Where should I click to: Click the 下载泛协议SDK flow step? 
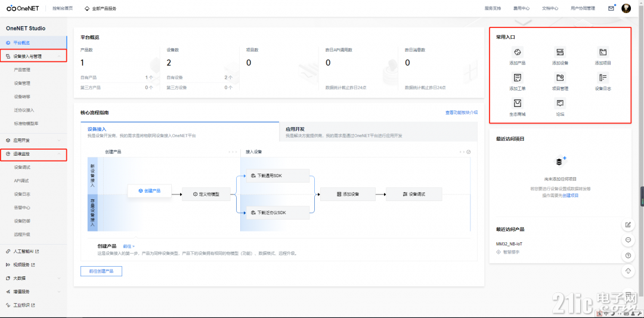(x=277, y=213)
